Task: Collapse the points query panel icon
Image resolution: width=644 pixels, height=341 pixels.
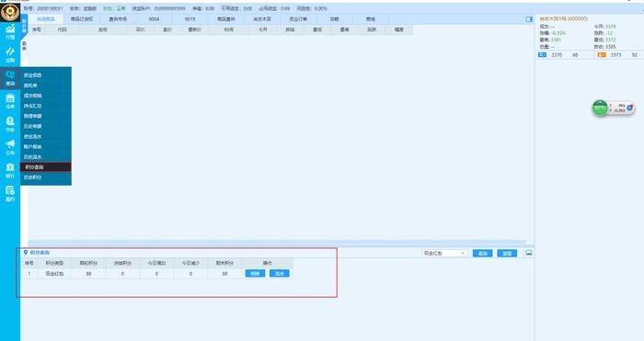Action: pos(529,253)
